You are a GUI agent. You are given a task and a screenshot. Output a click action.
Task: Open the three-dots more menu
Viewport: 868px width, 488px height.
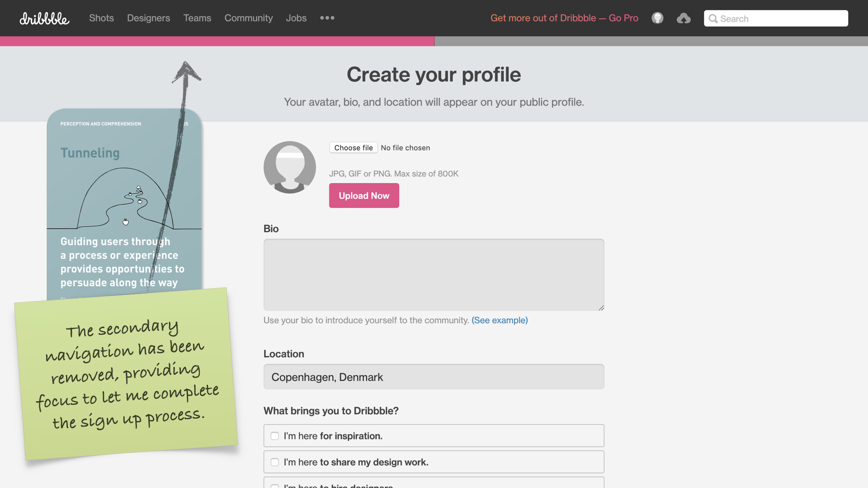click(x=327, y=18)
